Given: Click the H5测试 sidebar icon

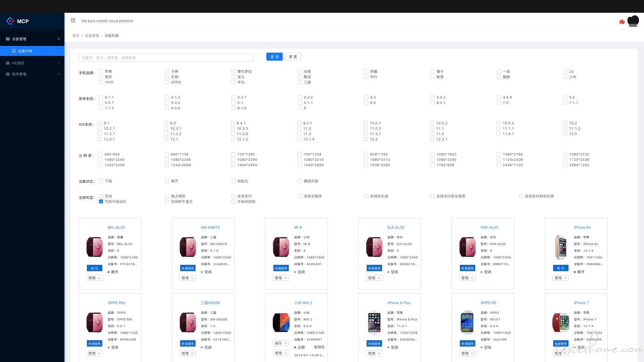Looking at the screenshot, I should click(x=8, y=63).
